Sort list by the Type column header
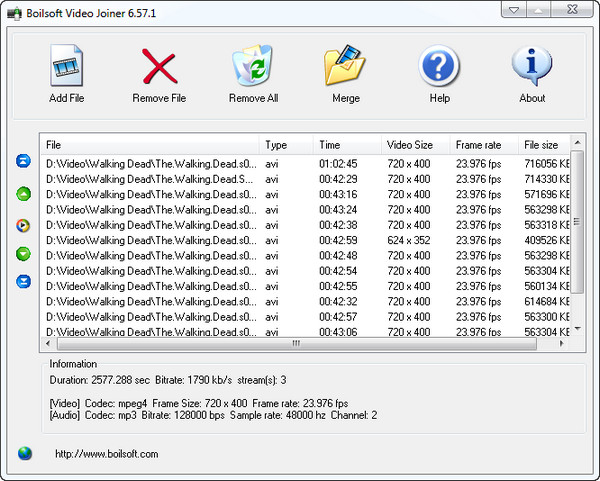Viewport: 600px width, 481px height. pyautogui.click(x=286, y=145)
